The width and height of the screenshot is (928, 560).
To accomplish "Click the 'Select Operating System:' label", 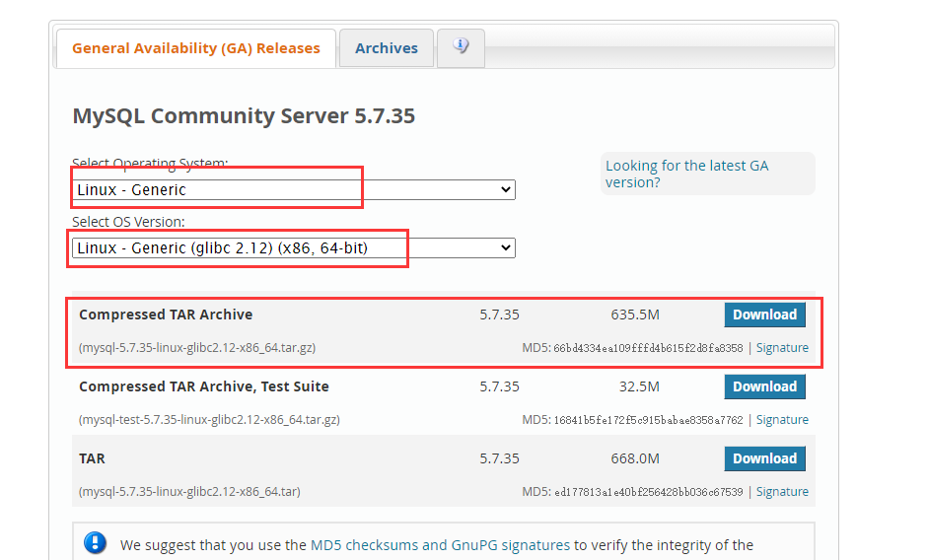I will coord(150,163).
